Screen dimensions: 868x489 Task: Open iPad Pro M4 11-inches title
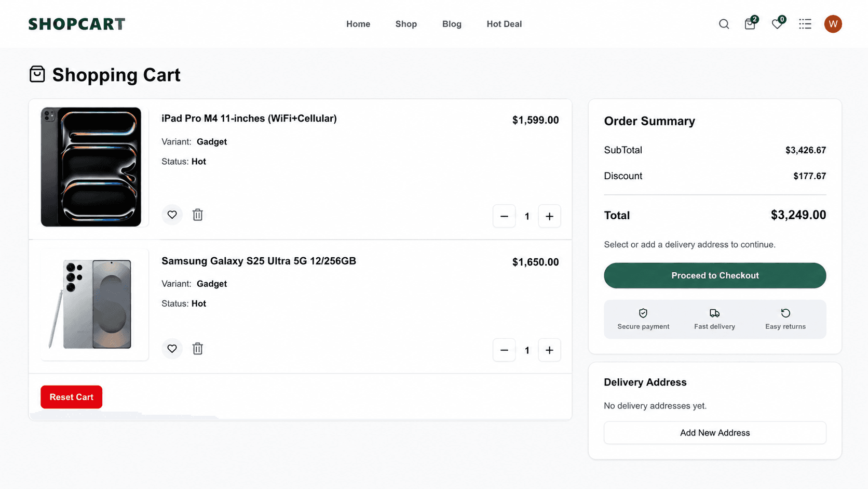tap(249, 118)
